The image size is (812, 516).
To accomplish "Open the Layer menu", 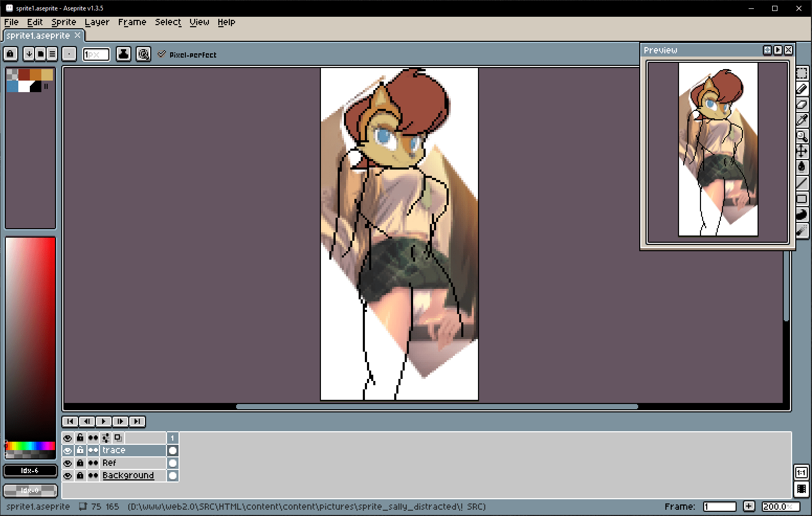I will (97, 22).
